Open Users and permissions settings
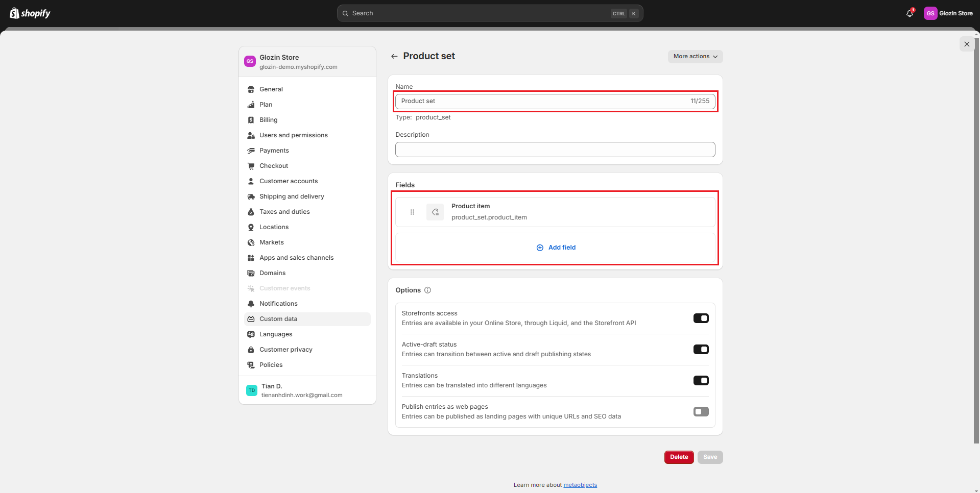 click(x=293, y=135)
